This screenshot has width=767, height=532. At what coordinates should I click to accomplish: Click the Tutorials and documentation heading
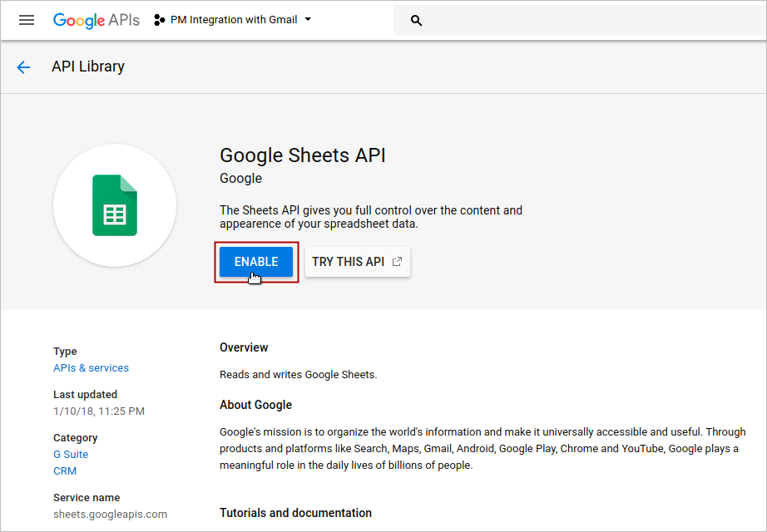pyautogui.click(x=295, y=513)
